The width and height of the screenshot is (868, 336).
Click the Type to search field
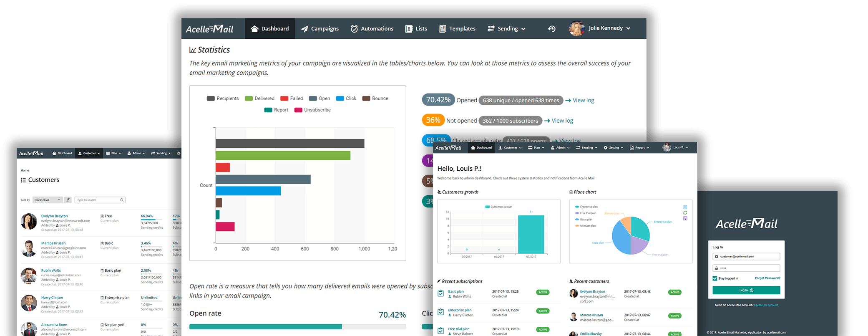click(x=100, y=200)
